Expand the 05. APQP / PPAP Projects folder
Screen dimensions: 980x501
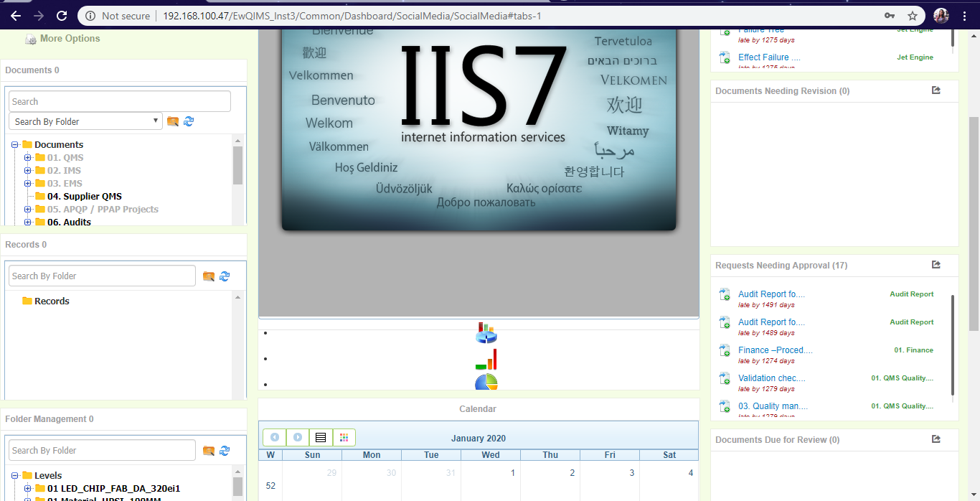coord(27,209)
